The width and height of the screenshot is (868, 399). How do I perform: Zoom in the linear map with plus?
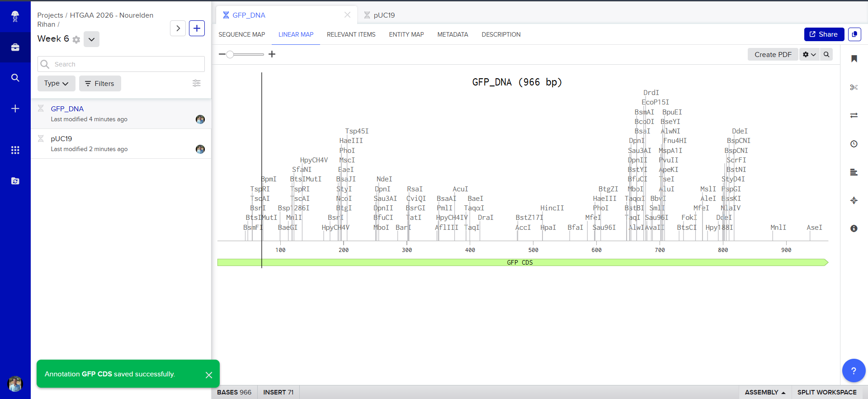[272, 54]
